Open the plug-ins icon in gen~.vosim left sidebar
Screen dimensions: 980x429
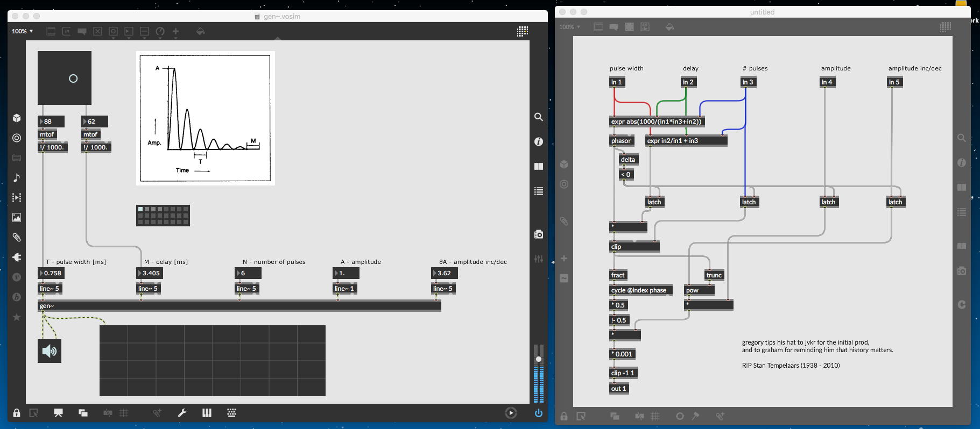pos(17,258)
